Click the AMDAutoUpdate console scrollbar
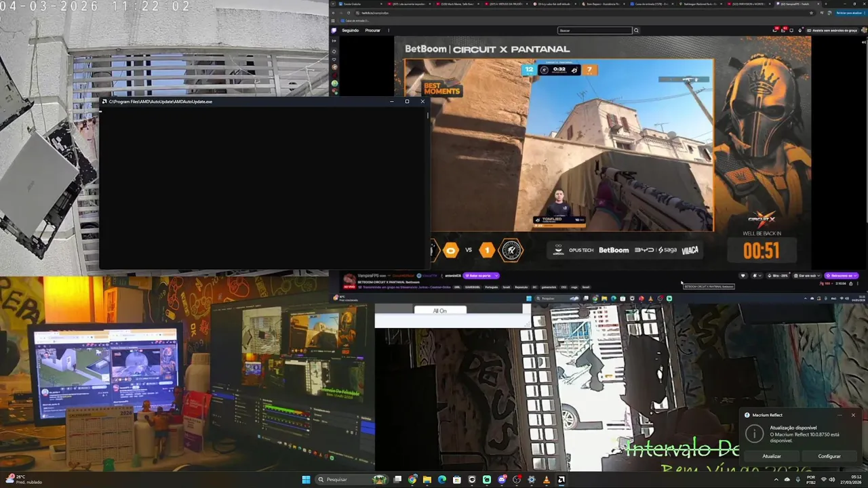The image size is (868, 488). [x=428, y=115]
